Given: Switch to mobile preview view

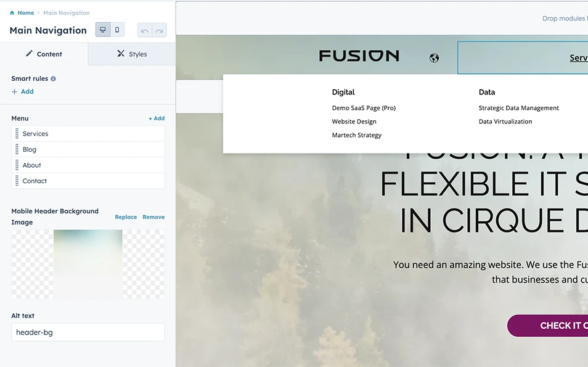Looking at the screenshot, I should 117,30.
